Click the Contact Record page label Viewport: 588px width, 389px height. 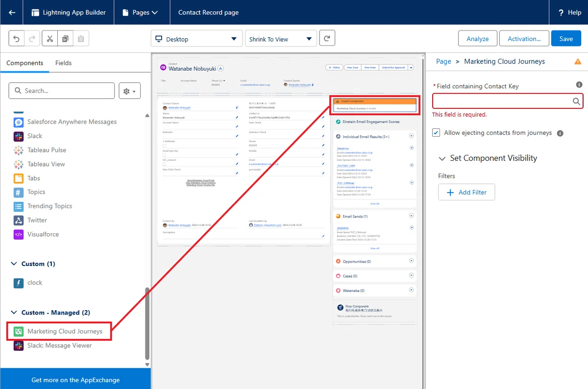tap(208, 12)
